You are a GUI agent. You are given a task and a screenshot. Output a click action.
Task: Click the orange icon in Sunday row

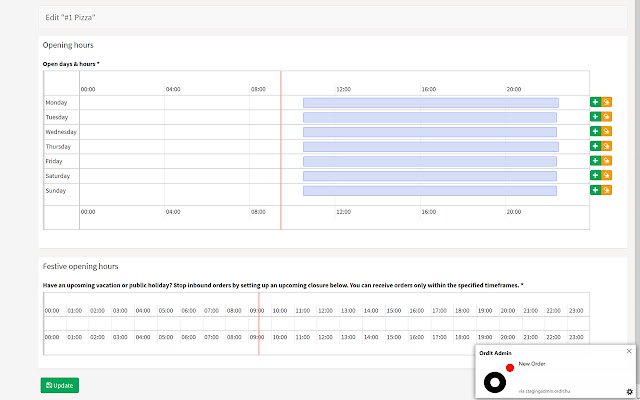coord(606,190)
